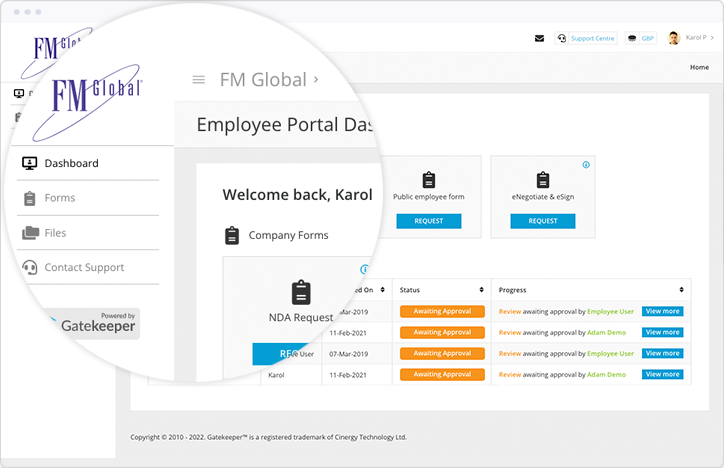Click the info icon on eNegotiate & eSign card
724x468 pixels.
click(586, 165)
